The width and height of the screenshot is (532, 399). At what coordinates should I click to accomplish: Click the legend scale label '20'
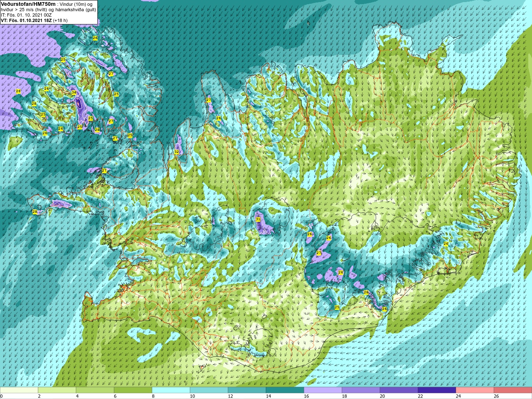point(382,396)
